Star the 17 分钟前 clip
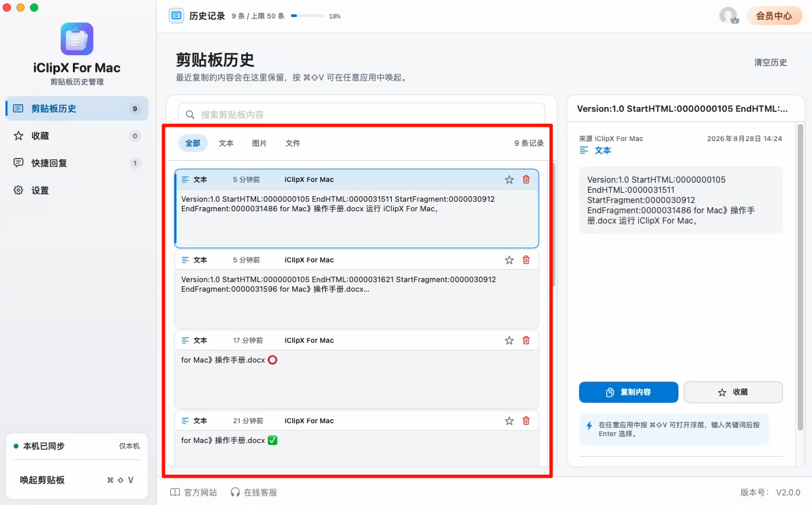Screen dimensions: 812x505 (x=509, y=340)
